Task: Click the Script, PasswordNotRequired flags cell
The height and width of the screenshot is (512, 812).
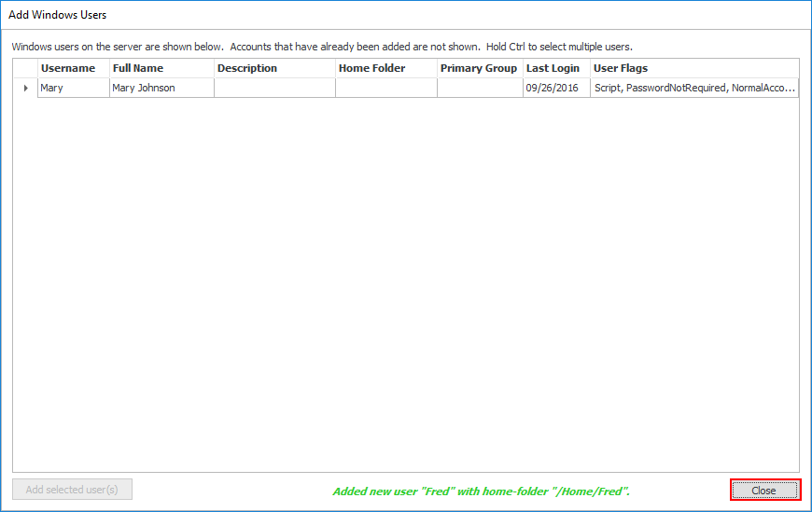Action: point(693,88)
